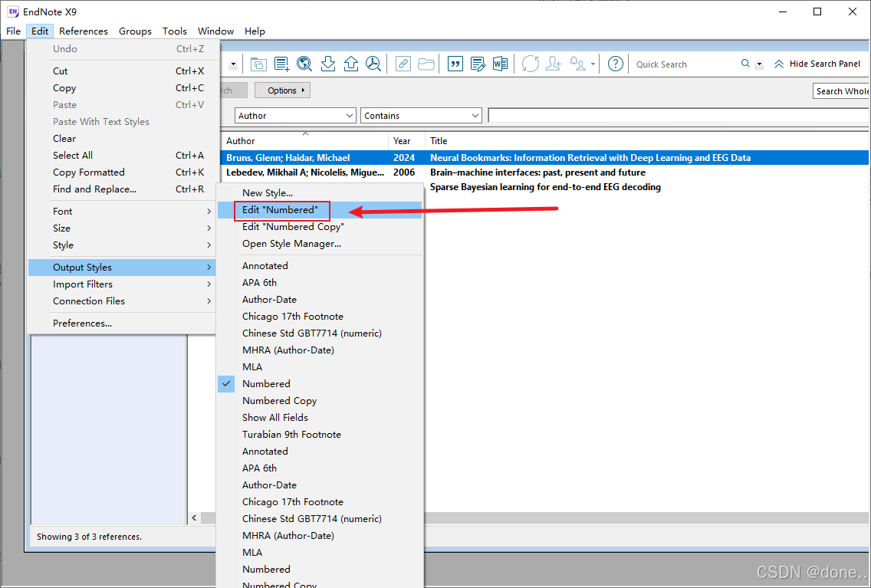
Task: Choose Find and Replace from Edit menu
Action: click(122, 189)
